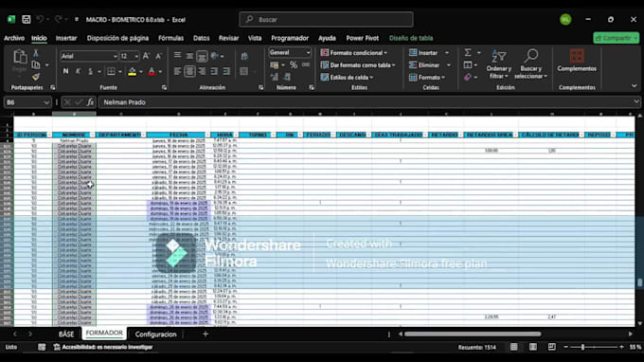
Task: Align text to top icon
Action: point(177,56)
